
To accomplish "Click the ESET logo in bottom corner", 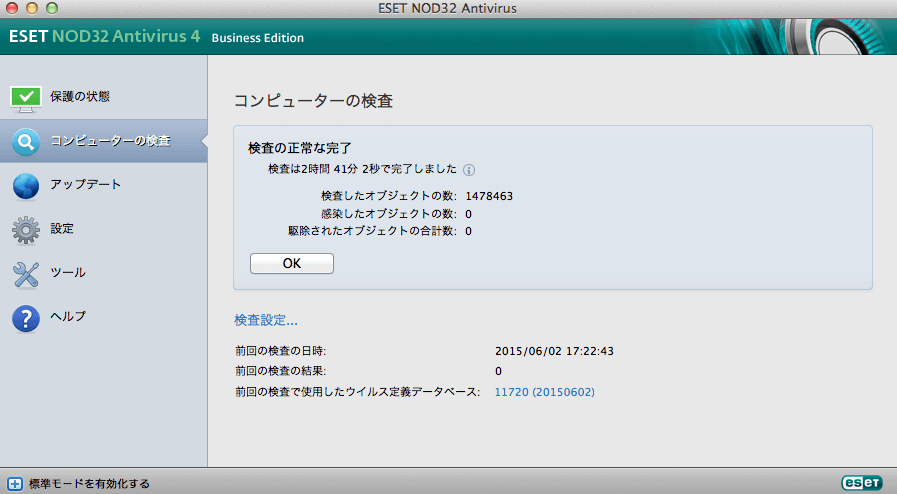I will 862,483.
